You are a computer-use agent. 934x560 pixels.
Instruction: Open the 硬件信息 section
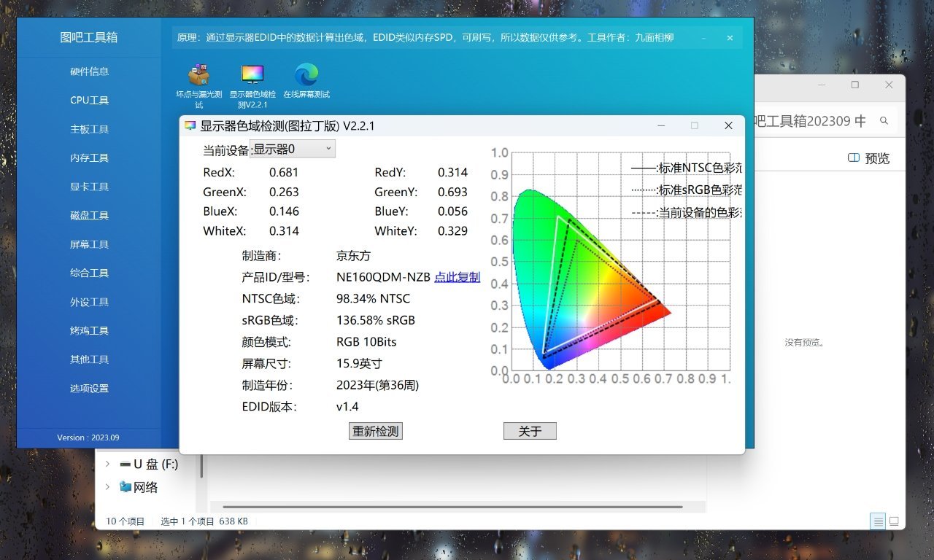pos(89,71)
